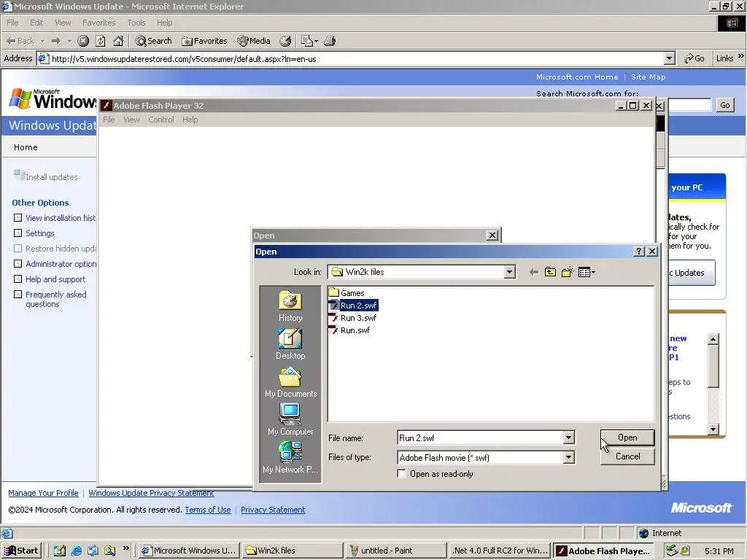Open the Manage Your Profile link

click(43, 493)
